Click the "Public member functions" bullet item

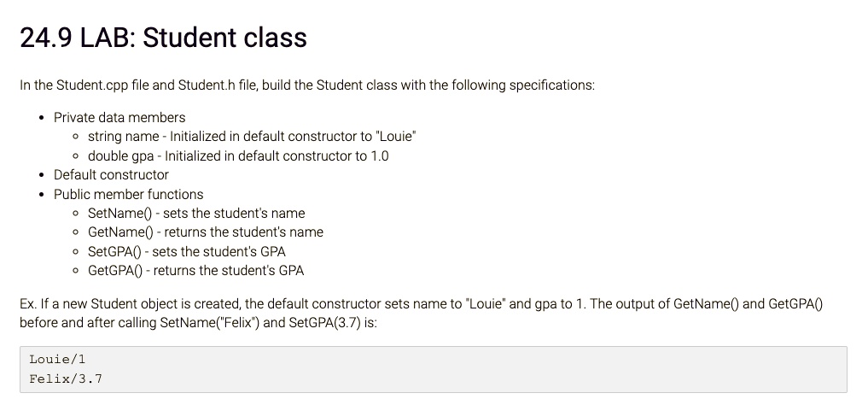[128, 194]
